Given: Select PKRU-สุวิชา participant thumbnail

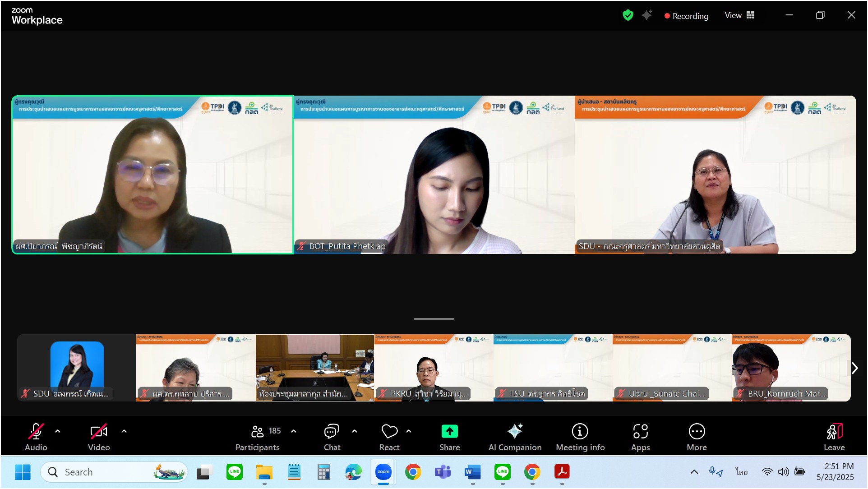Looking at the screenshot, I should tap(434, 368).
